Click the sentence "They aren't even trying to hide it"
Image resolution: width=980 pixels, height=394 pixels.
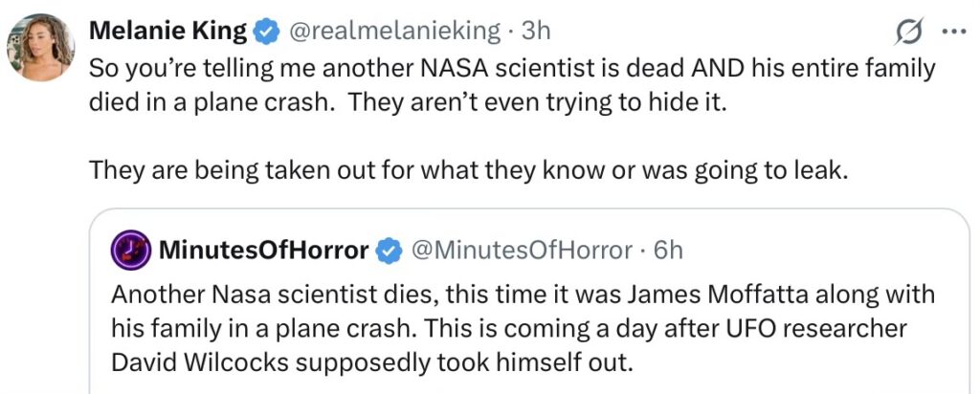click(x=537, y=101)
